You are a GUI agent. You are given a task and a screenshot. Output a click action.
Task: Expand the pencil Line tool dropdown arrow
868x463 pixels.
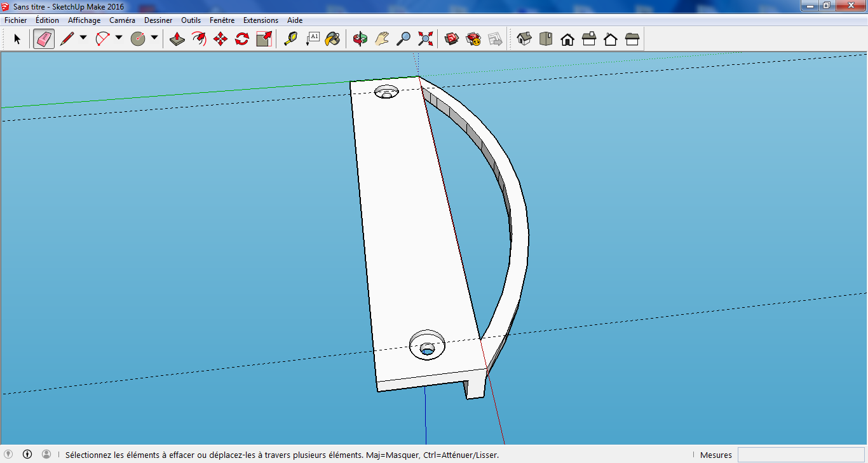click(x=83, y=38)
